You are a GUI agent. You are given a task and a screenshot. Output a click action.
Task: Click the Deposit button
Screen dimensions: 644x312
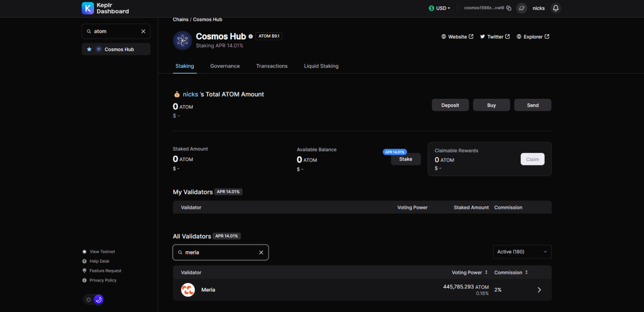(x=450, y=105)
